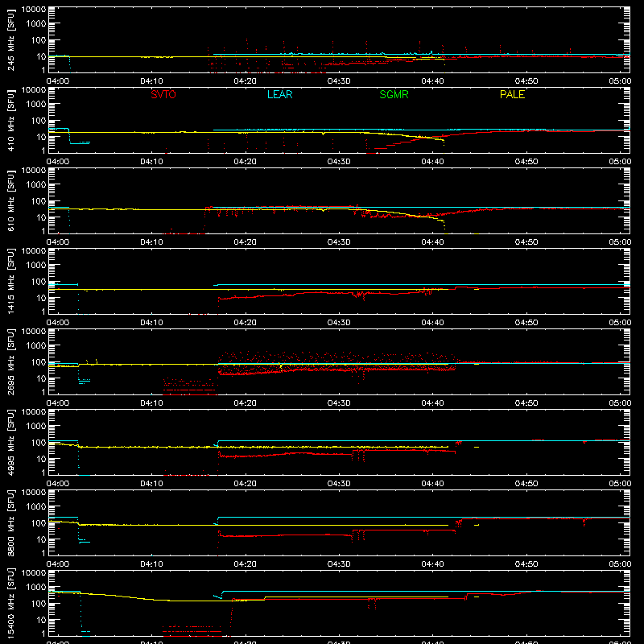
Task: Click the 1000 y-tick on the 4995 MHz panel
Action: [x=36, y=427]
